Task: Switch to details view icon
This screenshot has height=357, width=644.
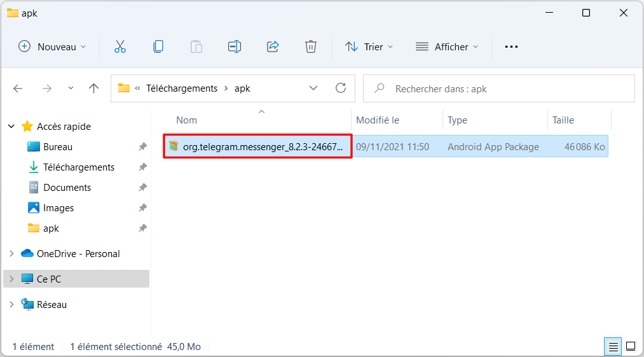Action: click(x=613, y=347)
